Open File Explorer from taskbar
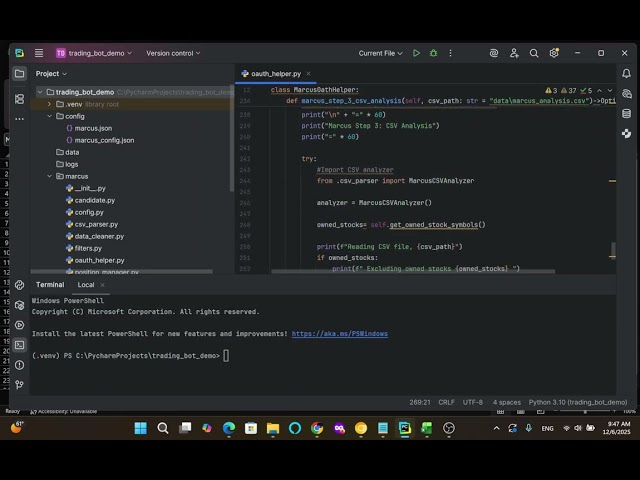 tap(273, 428)
